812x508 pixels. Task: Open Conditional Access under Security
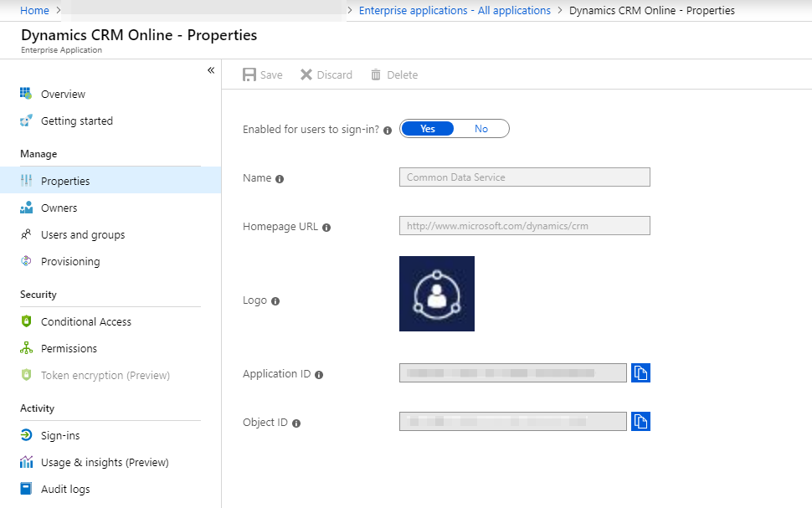86,321
